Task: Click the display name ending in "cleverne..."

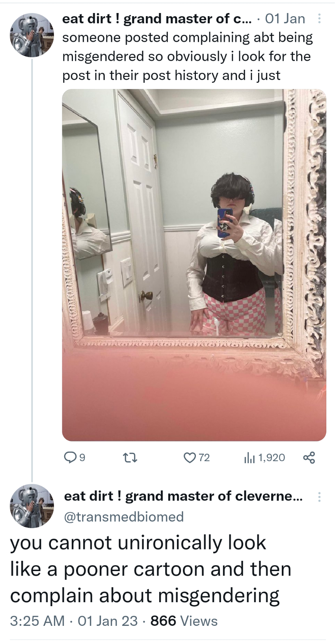Action: coord(183,496)
